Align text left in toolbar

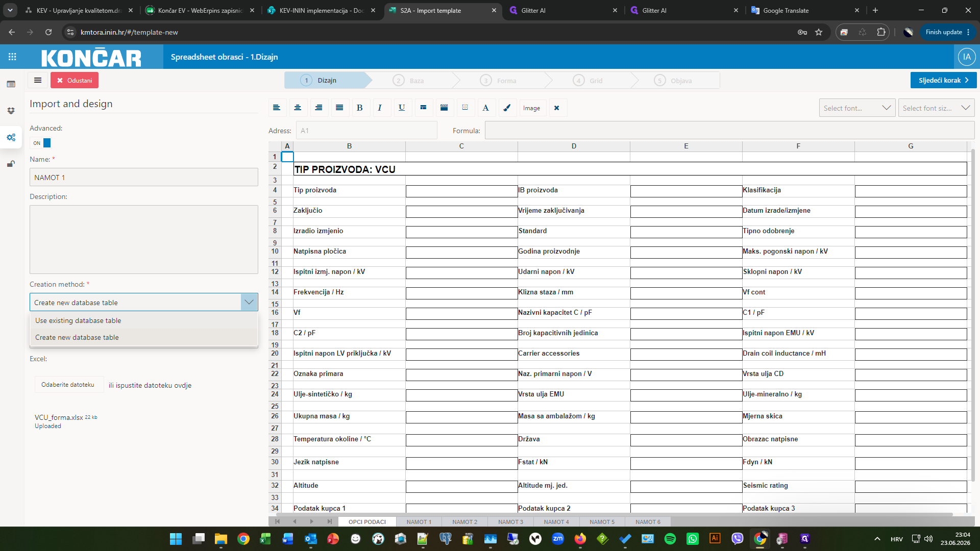click(x=277, y=108)
